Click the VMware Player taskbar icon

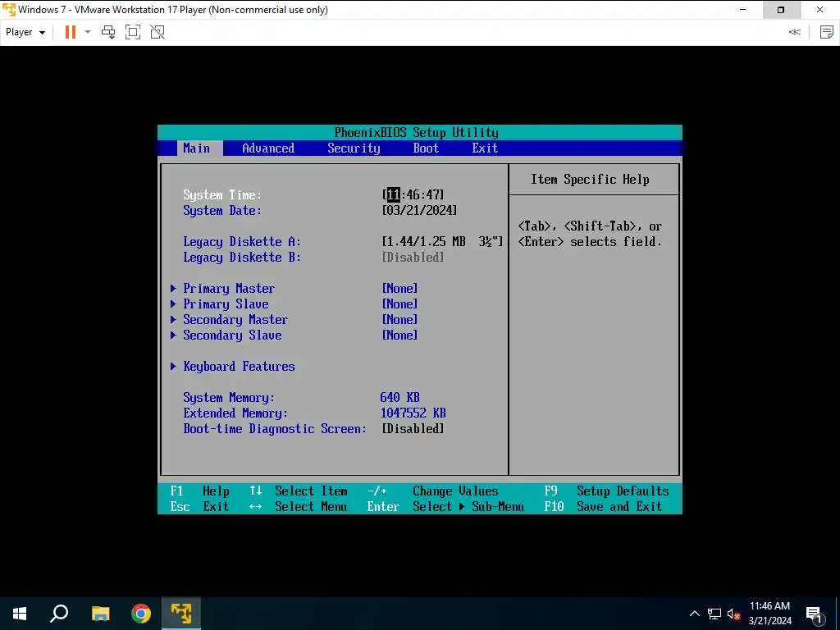tap(181, 614)
